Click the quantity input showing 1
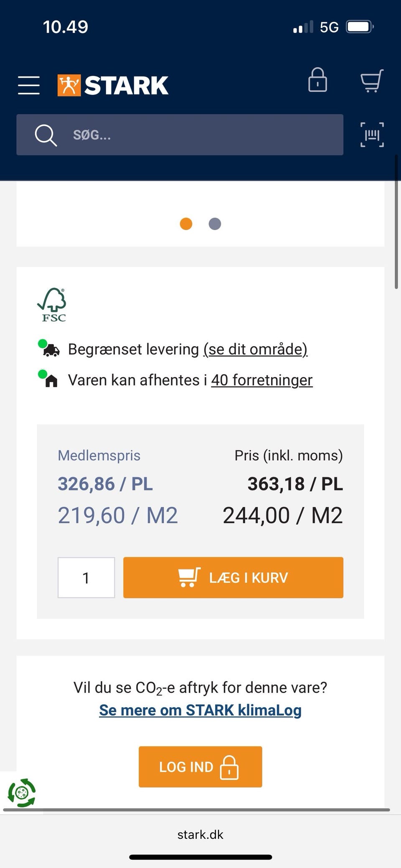Image resolution: width=401 pixels, height=868 pixels. tap(86, 577)
